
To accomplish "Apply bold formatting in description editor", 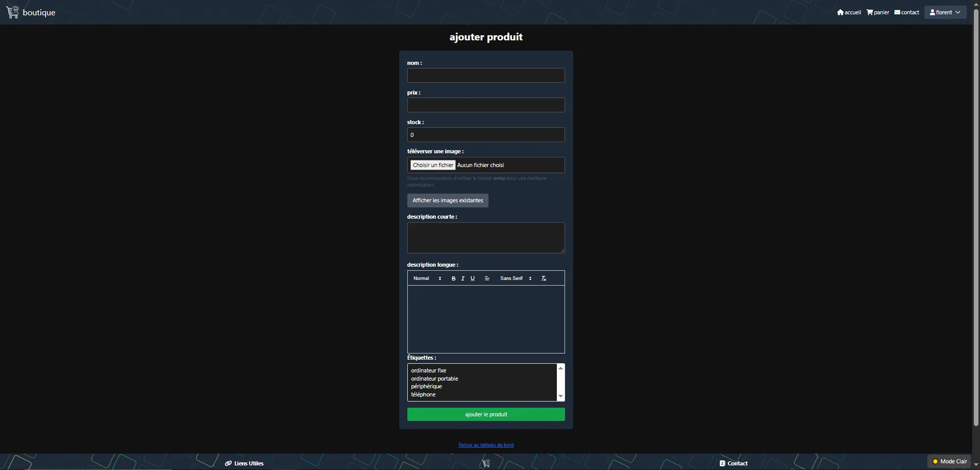I will tap(453, 278).
